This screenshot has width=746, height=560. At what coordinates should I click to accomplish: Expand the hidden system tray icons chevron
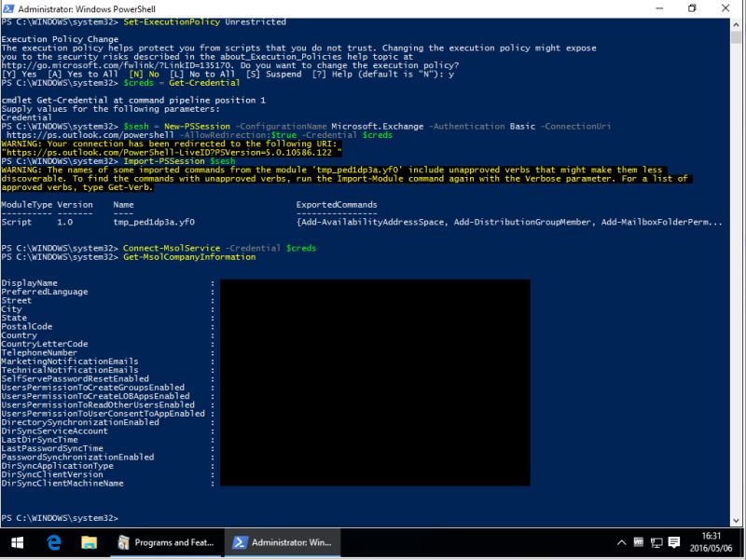click(621, 543)
